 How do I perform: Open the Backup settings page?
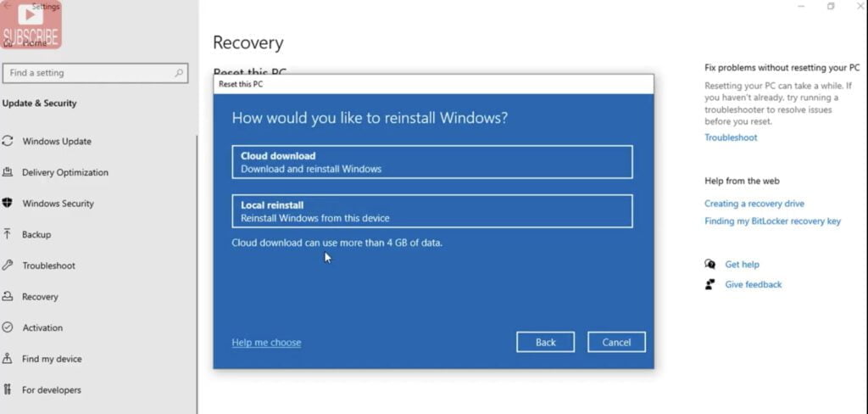[36, 234]
